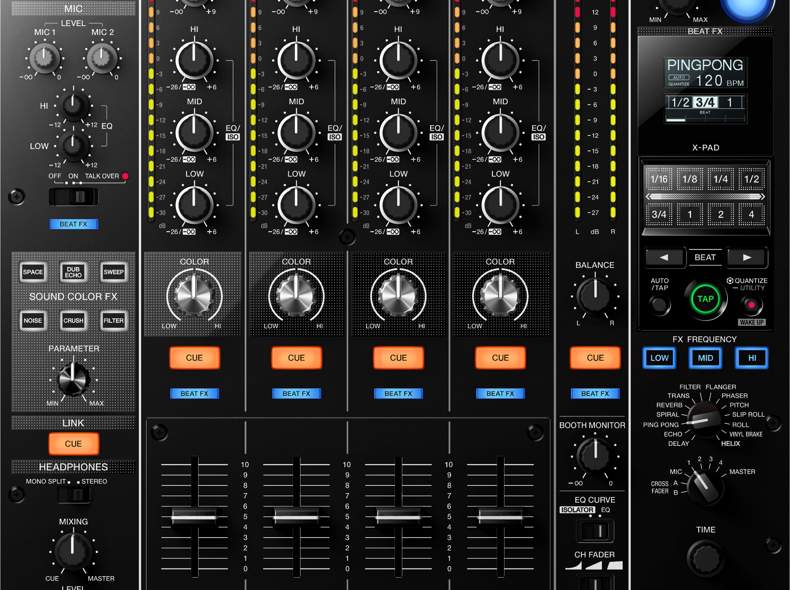This screenshot has width=790, height=590.
Task: Click the second channel BEAT FX button
Action: (x=296, y=394)
